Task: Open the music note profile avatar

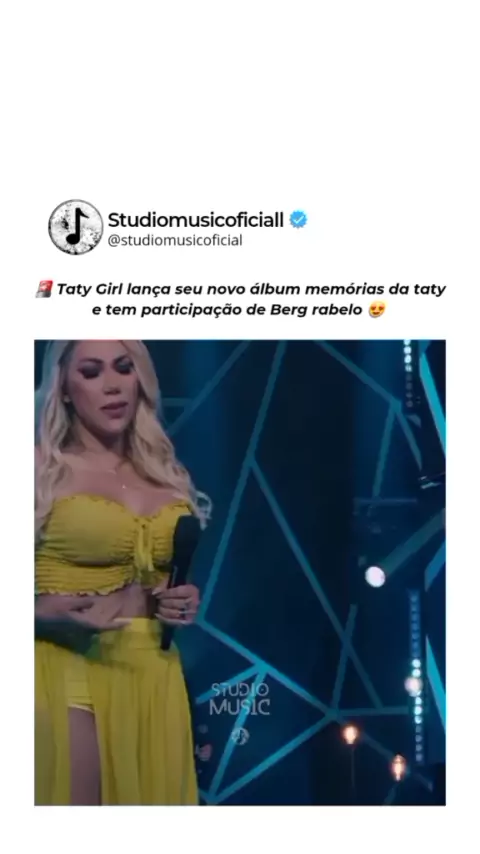Action: pos(76,227)
